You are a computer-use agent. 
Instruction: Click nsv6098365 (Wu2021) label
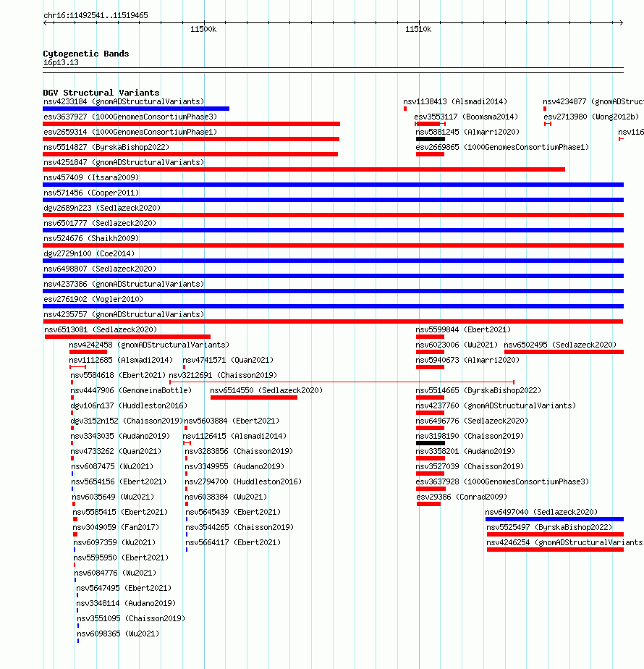(118, 634)
